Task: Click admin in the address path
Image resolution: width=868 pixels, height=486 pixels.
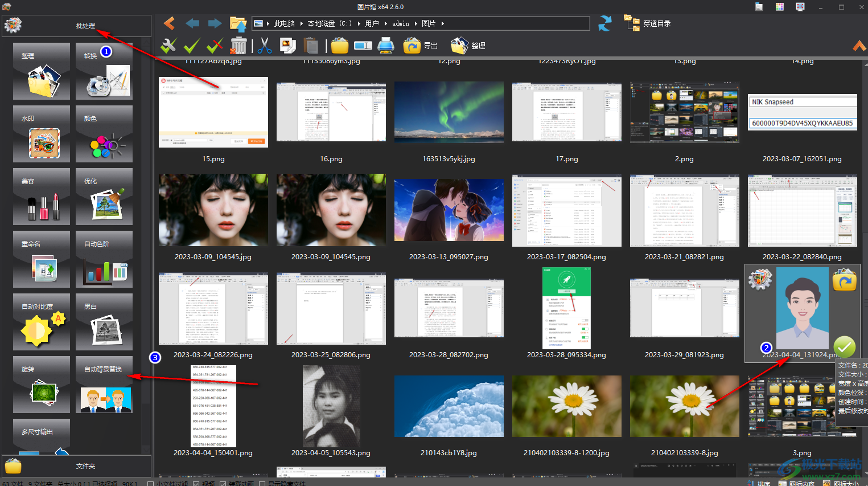Action: (x=401, y=23)
